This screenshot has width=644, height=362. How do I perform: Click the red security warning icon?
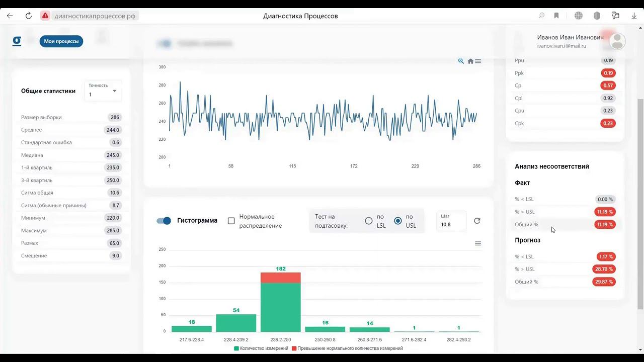click(45, 16)
